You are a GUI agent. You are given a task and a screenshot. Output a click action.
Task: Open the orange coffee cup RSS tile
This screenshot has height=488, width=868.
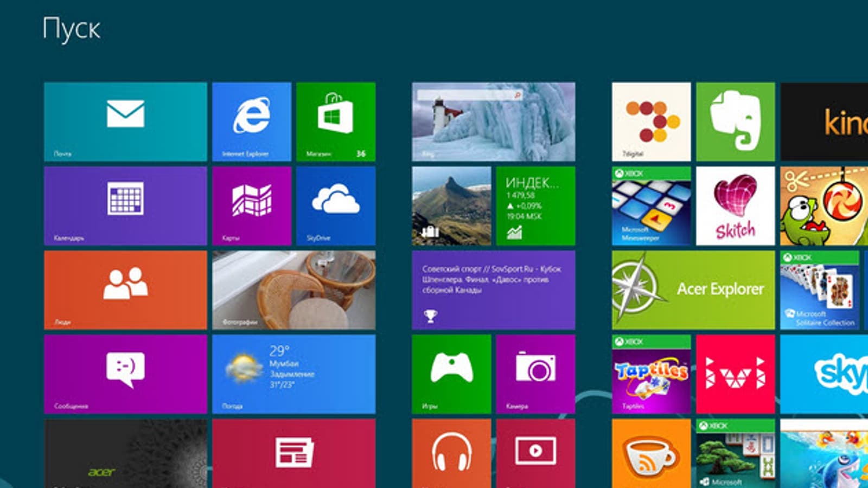652,453
